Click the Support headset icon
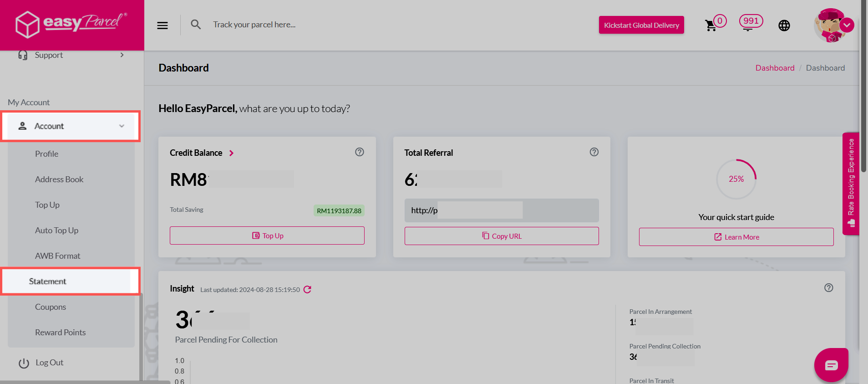Viewport: 868px width, 384px height. (x=23, y=55)
